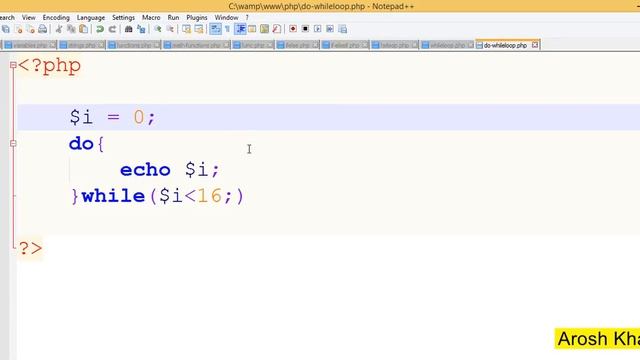The height and width of the screenshot is (360, 640).
Task: Click the 'echo $i;' statement
Action: (x=170, y=170)
